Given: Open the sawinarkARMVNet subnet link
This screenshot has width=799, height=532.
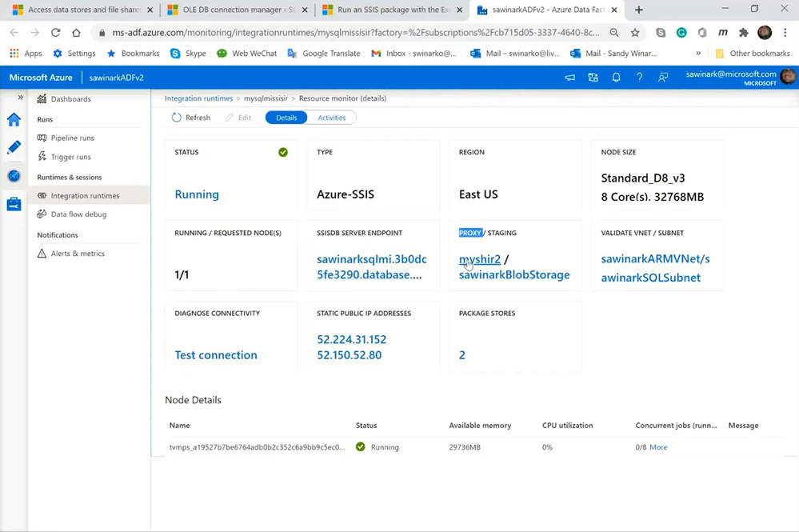Looking at the screenshot, I should point(655,268).
